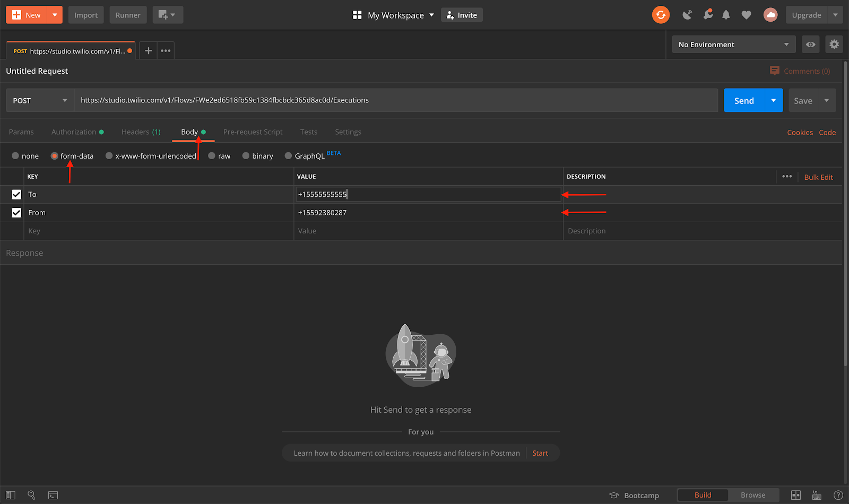Select the raw body type radio
Image resolution: width=849 pixels, height=504 pixels.
pos(212,156)
